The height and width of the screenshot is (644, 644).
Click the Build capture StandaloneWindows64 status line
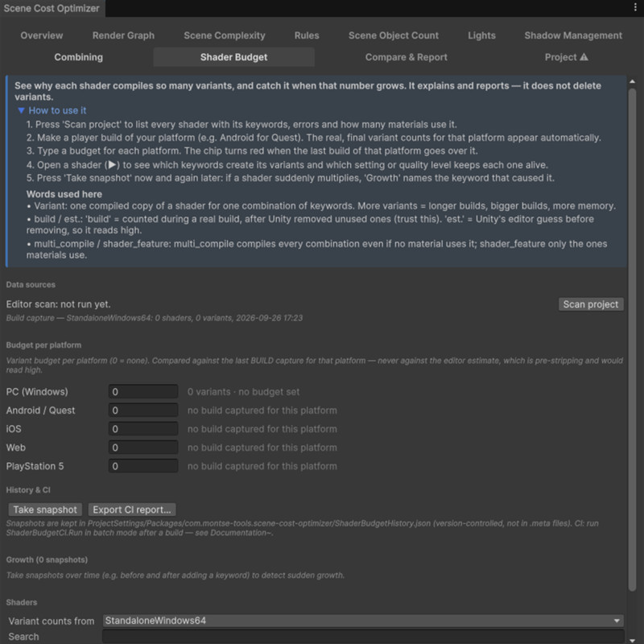(155, 318)
